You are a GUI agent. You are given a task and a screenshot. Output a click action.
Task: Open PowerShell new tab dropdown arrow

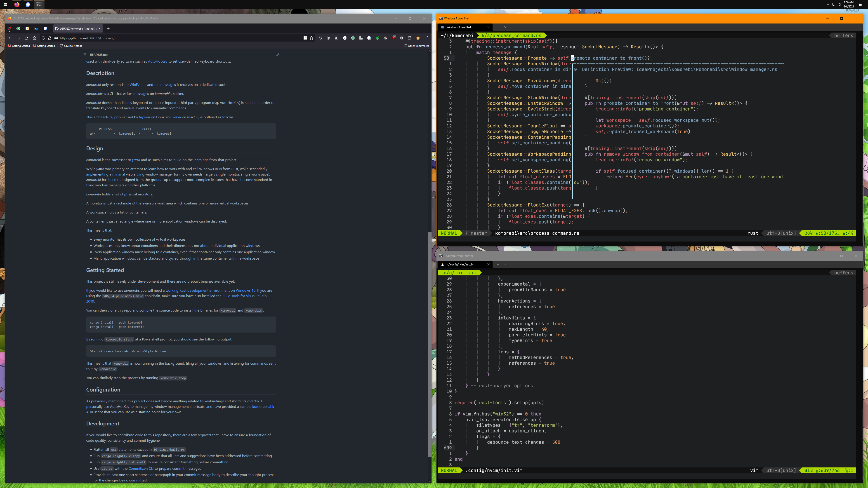click(x=505, y=27)
